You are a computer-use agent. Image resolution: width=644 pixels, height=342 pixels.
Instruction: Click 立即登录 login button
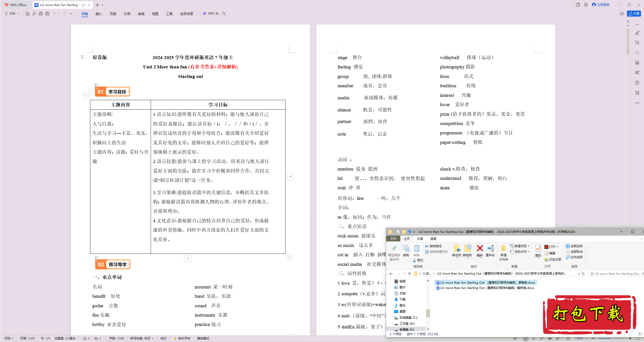[601, 5]
